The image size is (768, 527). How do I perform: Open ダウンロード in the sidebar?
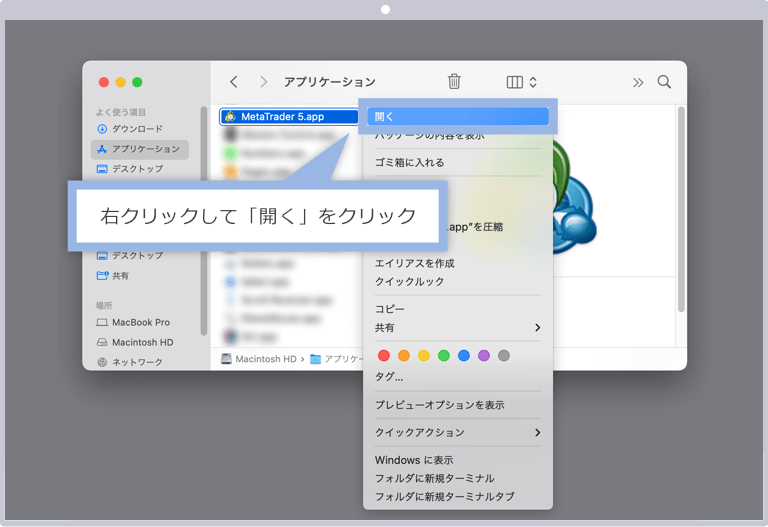[x=140, y=129]
